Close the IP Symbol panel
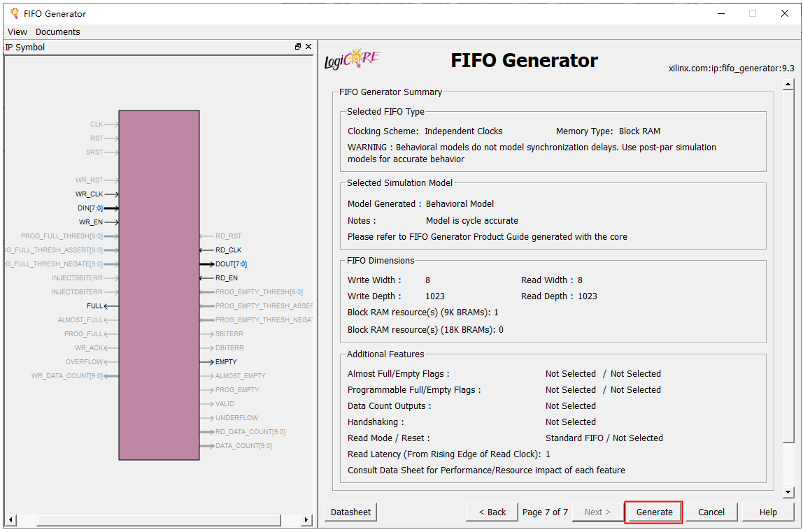The height and width of the screenshot is (532, 803). coord(308,47)
